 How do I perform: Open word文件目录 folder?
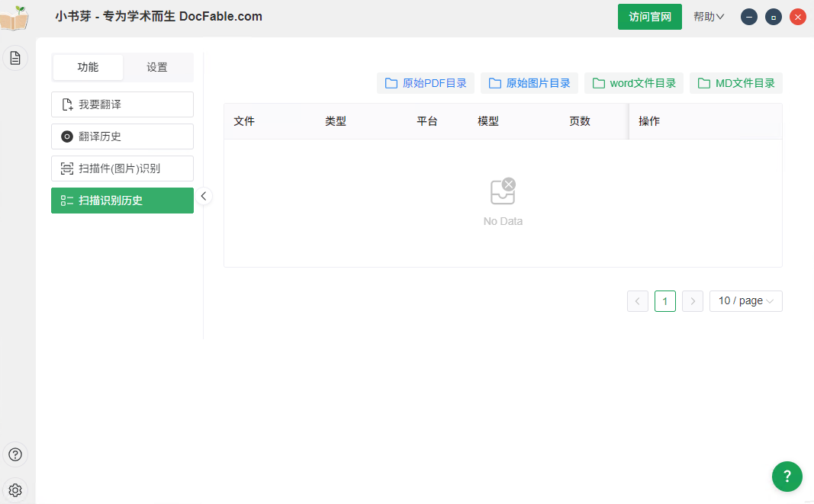point(634,83)
